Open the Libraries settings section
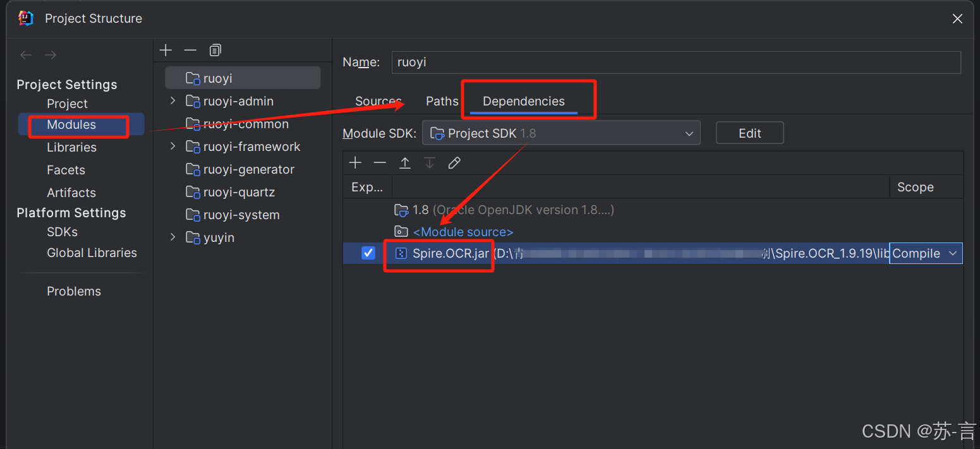This screenshot has width=980, height=449. pyautogui.click(x=71, y=147)
